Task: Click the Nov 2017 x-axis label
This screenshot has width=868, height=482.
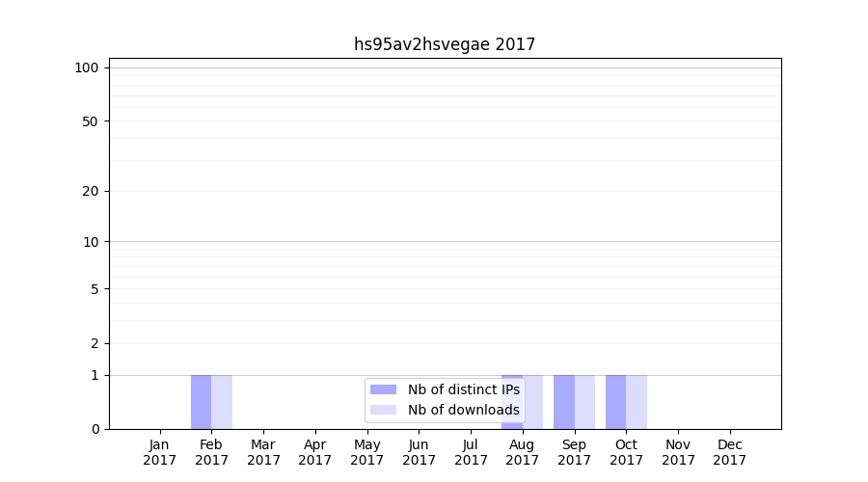Action: 678,452
